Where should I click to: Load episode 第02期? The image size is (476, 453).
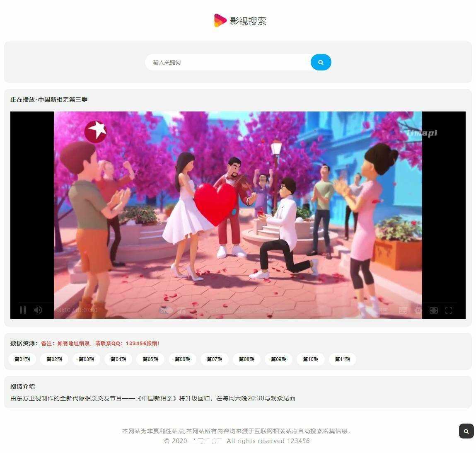[54, 359]
